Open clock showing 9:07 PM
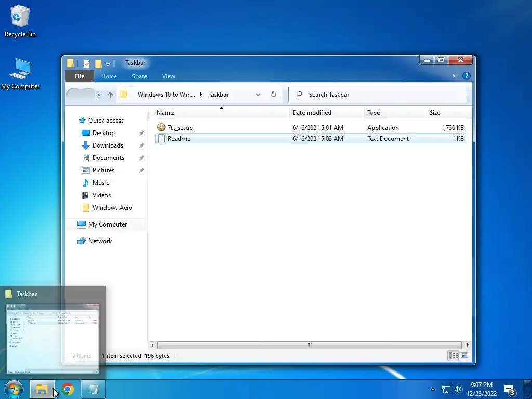Image resolution: width=532 pixels, height=399 pixels. (482, 389)
